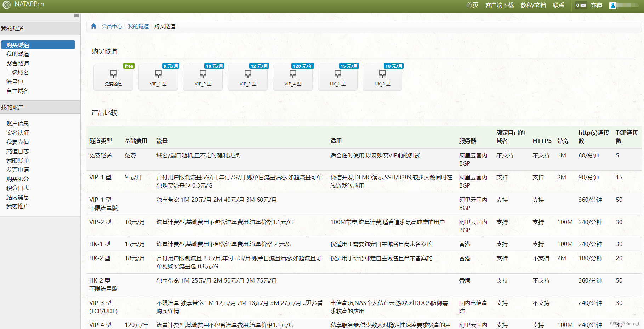The height and width of the screenshot is (329, 644).
Task: Select the VIP_1 型 tunnel icon
Action: coord(158,73)
